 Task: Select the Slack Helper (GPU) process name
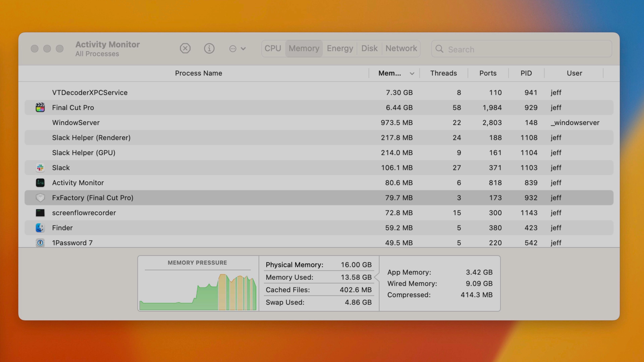point(84,153)
